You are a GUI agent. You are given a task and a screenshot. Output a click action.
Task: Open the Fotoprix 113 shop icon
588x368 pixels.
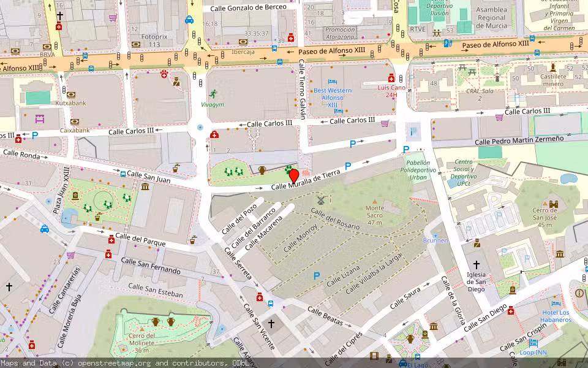(x=136, y=44)
